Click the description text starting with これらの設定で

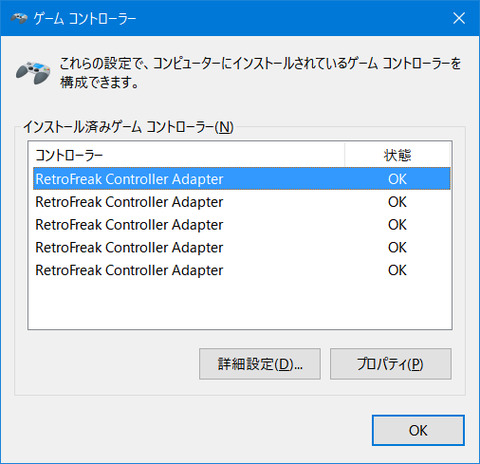pos(260,73)
